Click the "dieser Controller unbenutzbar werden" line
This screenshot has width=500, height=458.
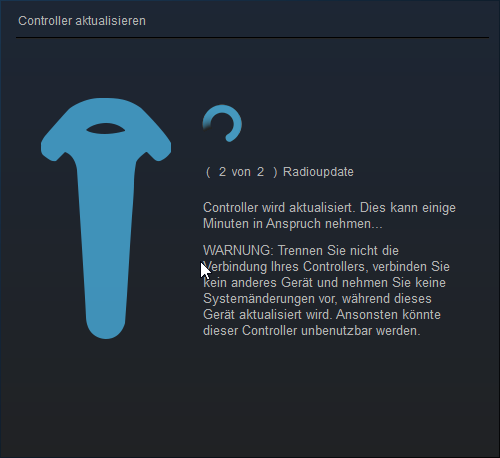pyautogui.click(x=312, y=331)
